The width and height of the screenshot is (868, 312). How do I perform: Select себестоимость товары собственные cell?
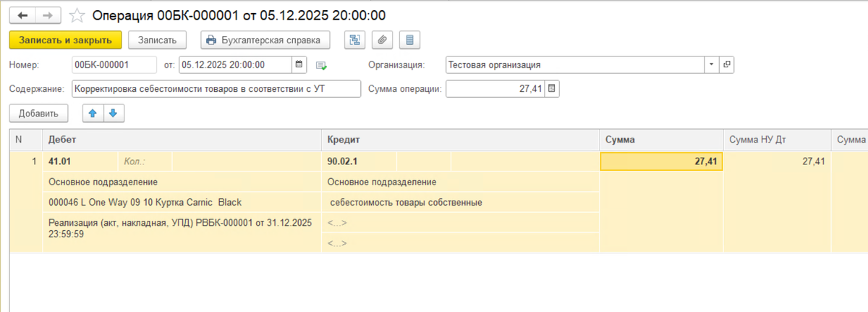pos(461,202)
